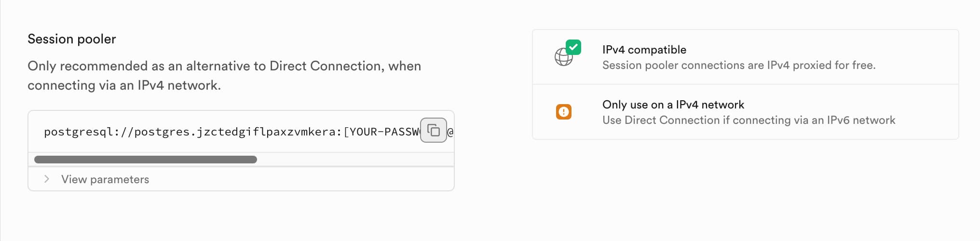Click the Use Direct Connection IPv6 hint text
980x241 pixels.
pos(749,120)
